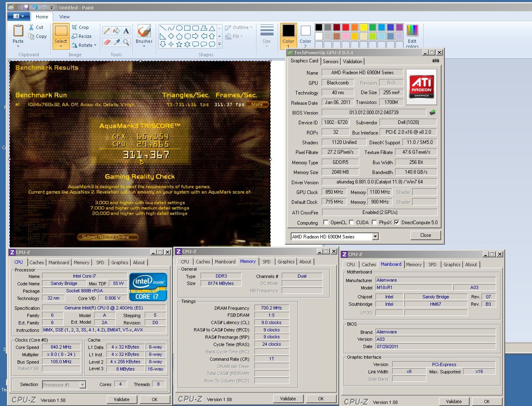Open About tab in left CPU-Z window
The image size is (532, 406).
pyautogui.click(x=139, y=263)
